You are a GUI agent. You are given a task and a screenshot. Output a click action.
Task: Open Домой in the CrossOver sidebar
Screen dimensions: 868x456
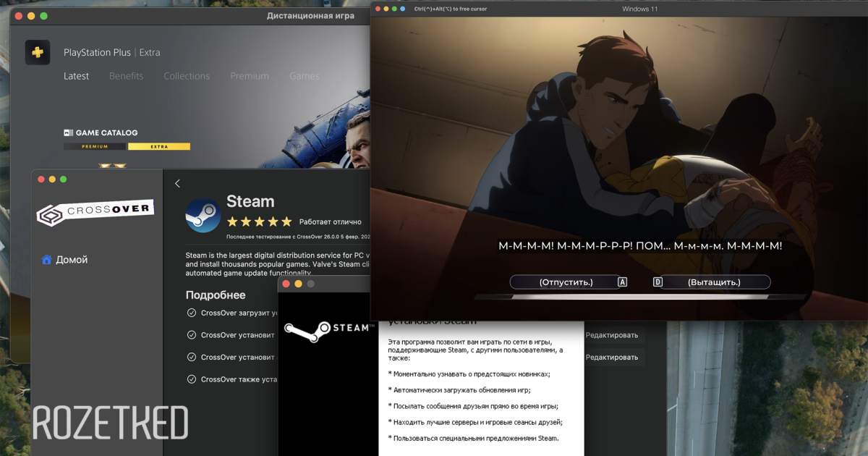pyautogui.click(x=71, y=260)
